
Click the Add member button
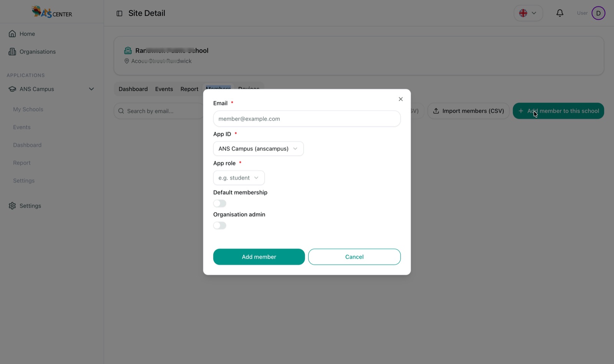[259, 257]
